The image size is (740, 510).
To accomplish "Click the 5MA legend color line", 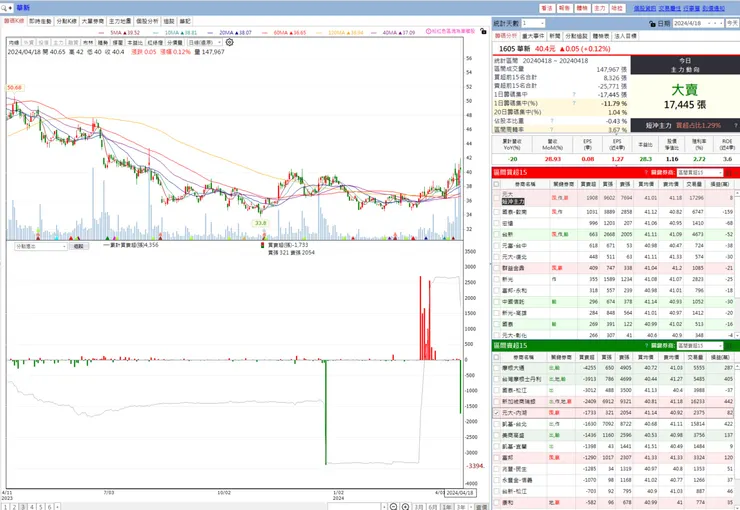I will coord(101,33).
